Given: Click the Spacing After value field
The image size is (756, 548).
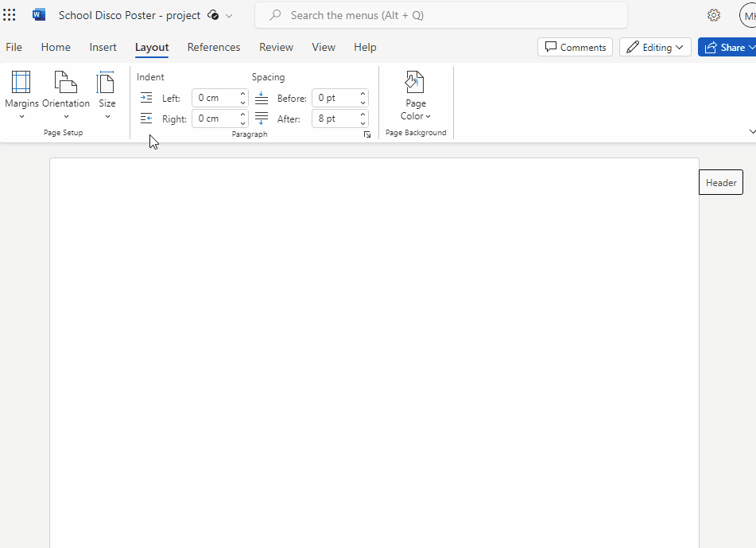Looking at the screenshot, I should 335,119.
